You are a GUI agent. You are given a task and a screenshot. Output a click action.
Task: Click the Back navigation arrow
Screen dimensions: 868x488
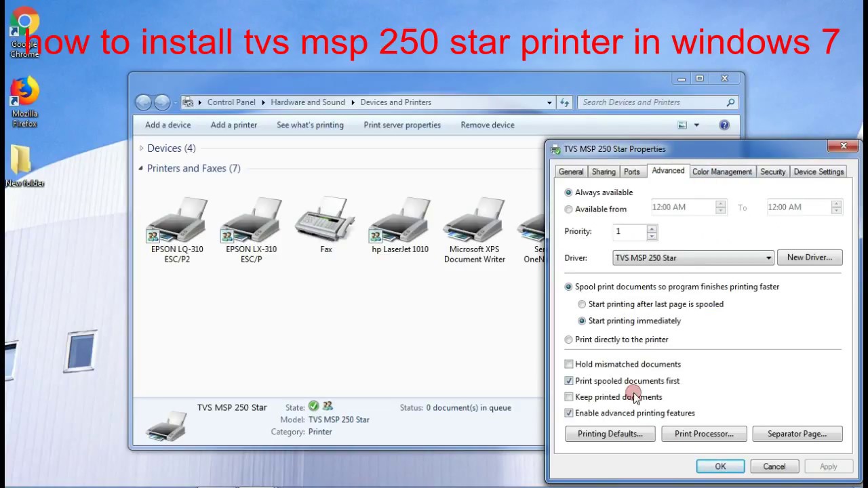[x=143, y=102]
